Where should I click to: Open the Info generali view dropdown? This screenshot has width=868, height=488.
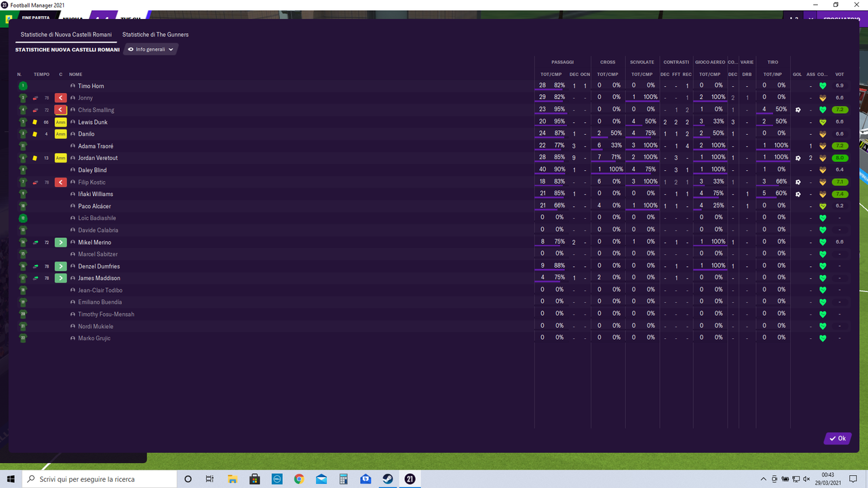(151, 49)
